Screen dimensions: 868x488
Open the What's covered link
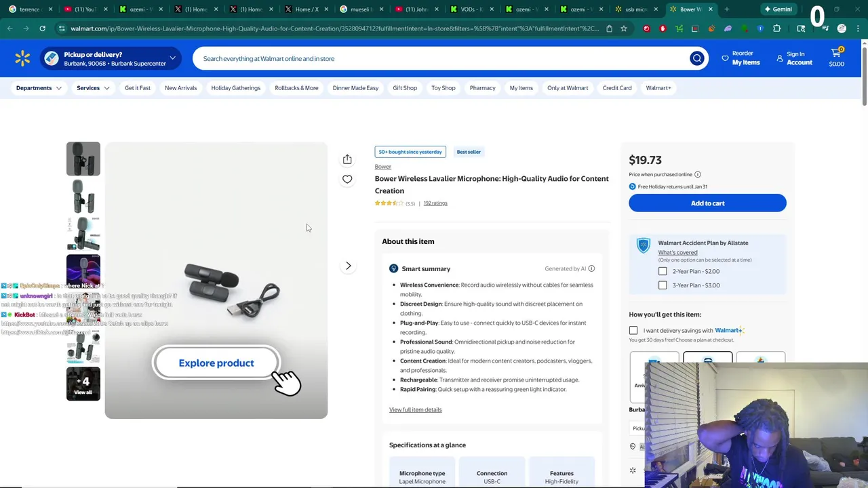tap(677, 252)
